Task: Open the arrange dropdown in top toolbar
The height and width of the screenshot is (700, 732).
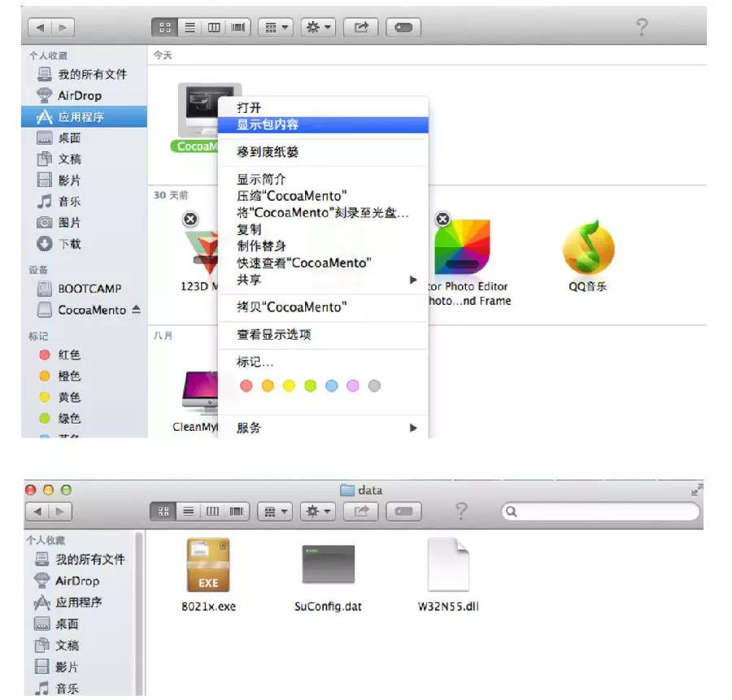Action: click(x=276, y=28)
